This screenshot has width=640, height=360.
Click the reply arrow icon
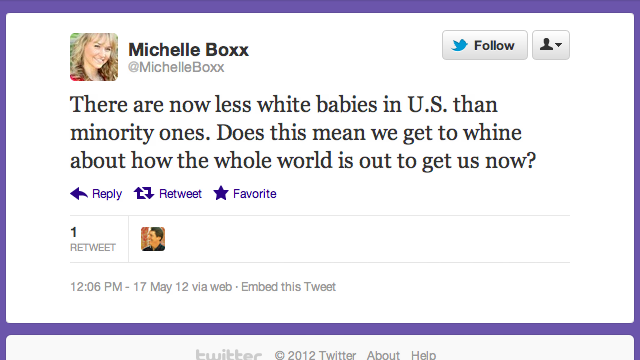pyautogui.click(x=79, y=193)
